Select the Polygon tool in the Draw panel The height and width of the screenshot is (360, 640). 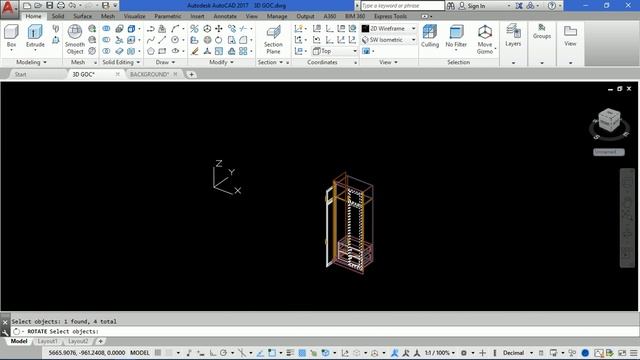[x=151, y=51]
